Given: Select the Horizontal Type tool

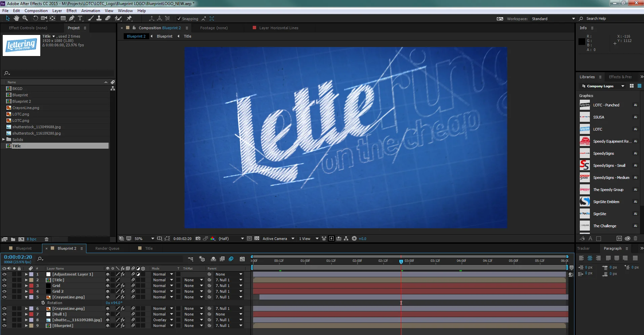Looking at the screenshot, I should [80, 18].
